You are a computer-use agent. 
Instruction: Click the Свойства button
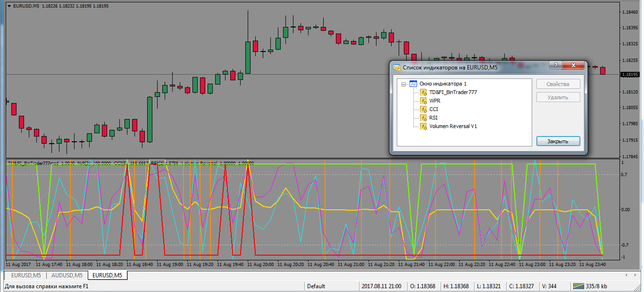pos(558,84)
